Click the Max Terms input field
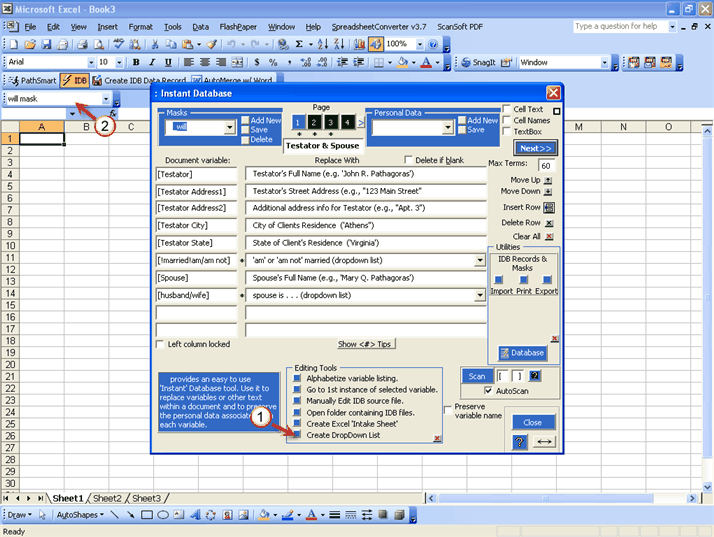714x537 pixels. click(x=547, y=165)
